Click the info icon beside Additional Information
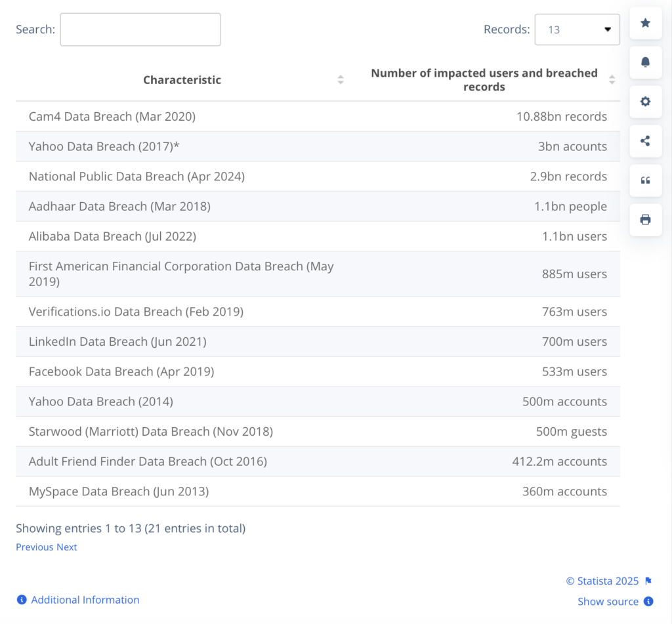The height and width of the screenshot is (624, 672). pyautogui.click(x=22, y=600)
